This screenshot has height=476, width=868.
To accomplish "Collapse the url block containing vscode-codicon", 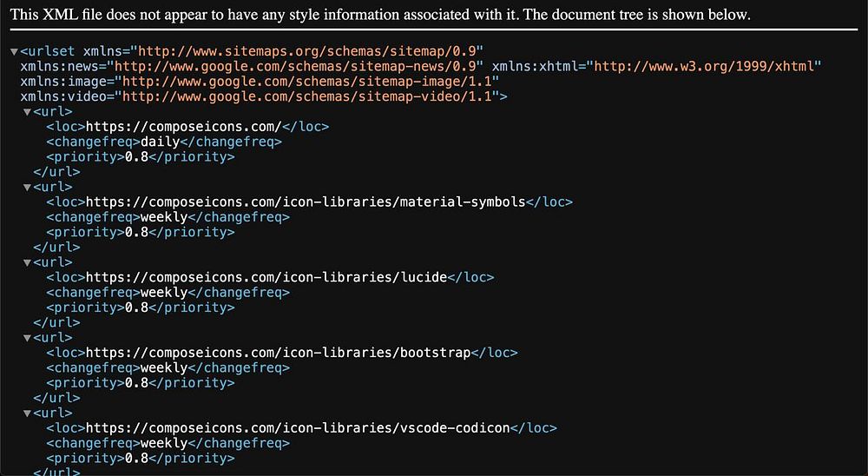I will pos(27,414).
